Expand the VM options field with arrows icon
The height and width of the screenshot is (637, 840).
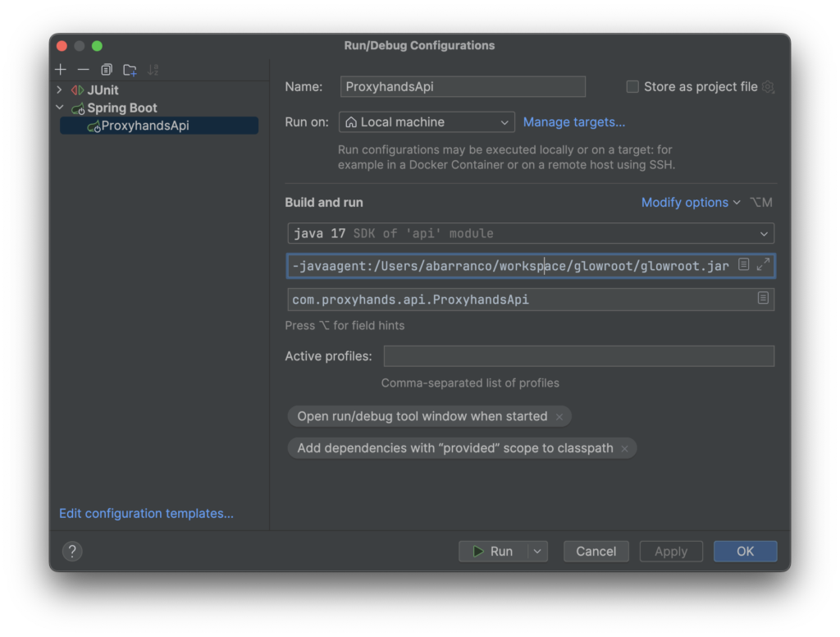[x=763, y=264]
